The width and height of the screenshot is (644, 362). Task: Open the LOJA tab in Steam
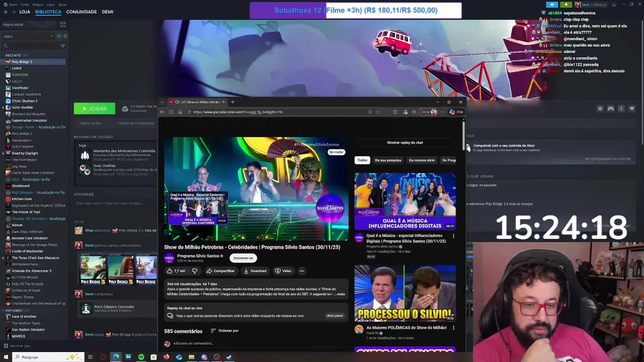(25, 12)
